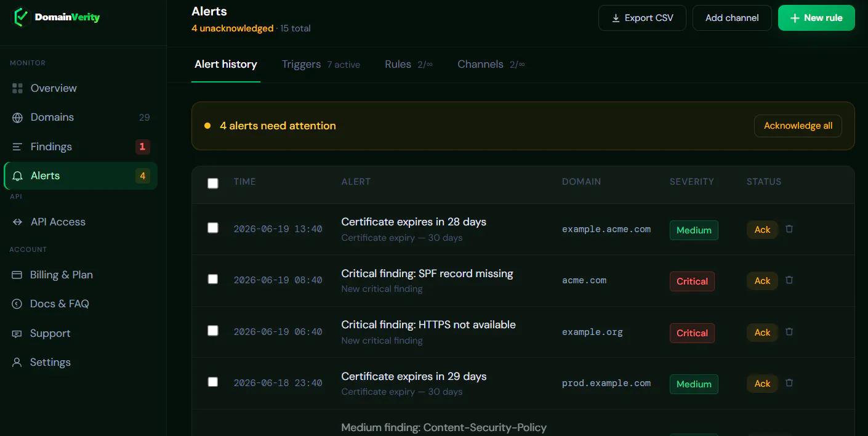Open the Channels tab
868x436 pixels.
click(x=491, y=65)
